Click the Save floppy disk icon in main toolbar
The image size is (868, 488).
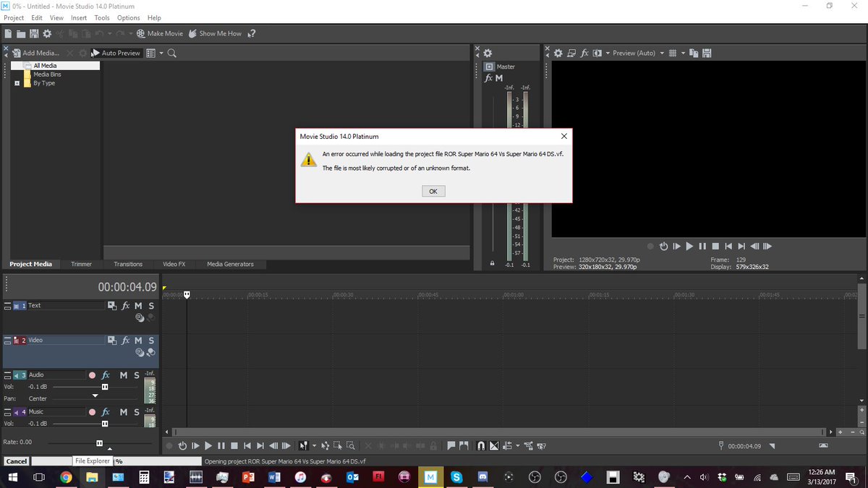[34, 33]
